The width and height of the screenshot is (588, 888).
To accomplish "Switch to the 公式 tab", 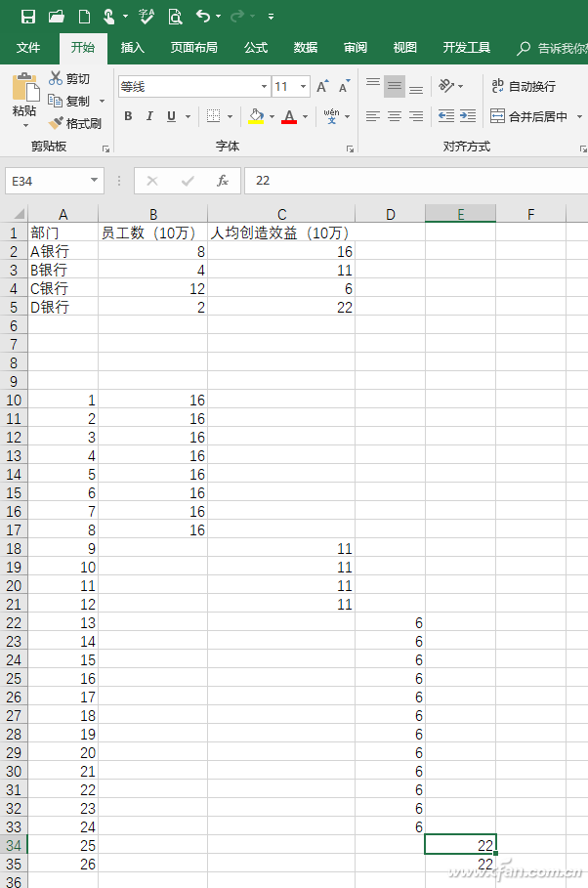I will pos(256,48).
